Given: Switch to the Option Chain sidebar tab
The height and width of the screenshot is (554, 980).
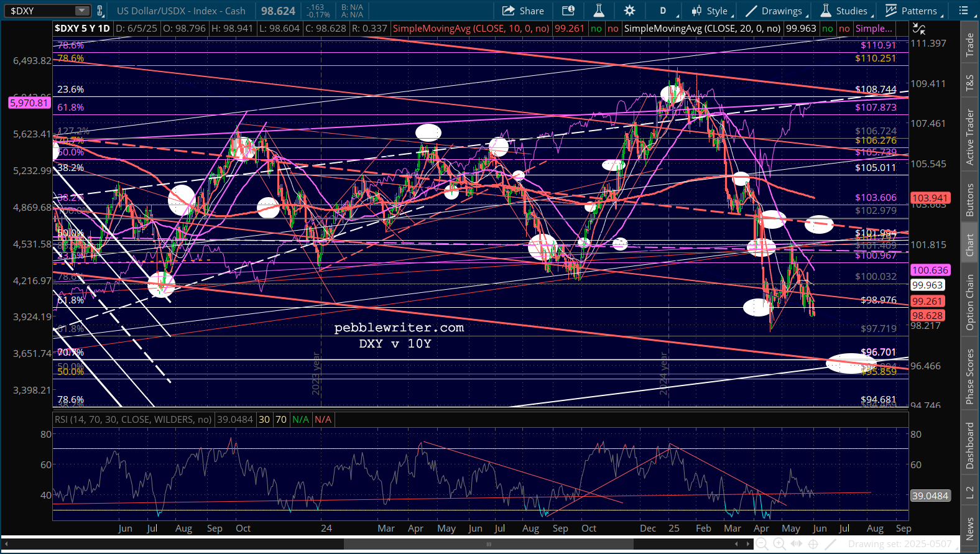Looking at the screenshot, I should pyautogui.click(x=969, y=302).
